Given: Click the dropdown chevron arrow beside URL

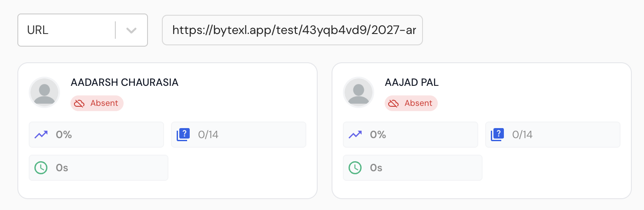Looking at the screenshot, I should 131,30.
